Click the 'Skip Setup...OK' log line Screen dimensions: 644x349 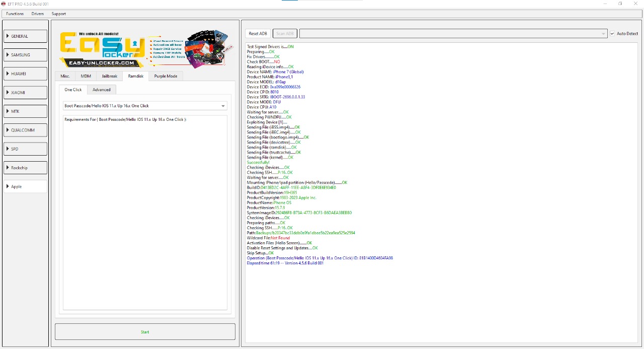pos(260,253)
